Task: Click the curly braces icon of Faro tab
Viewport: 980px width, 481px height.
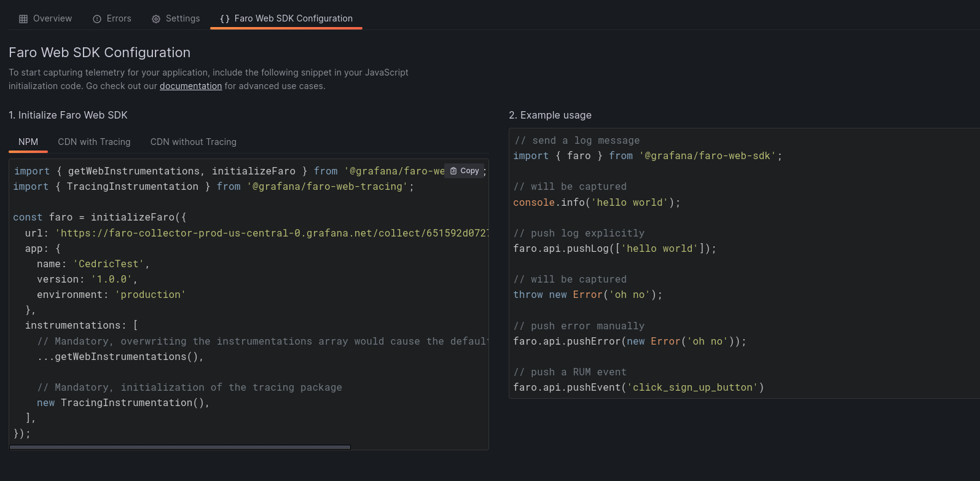Action: tap(225, 19)
